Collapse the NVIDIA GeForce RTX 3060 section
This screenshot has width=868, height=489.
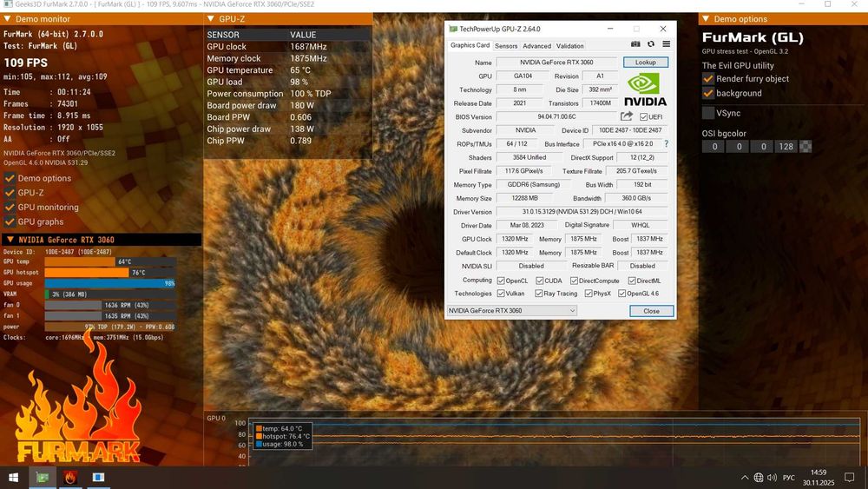(x=10, y=240)
